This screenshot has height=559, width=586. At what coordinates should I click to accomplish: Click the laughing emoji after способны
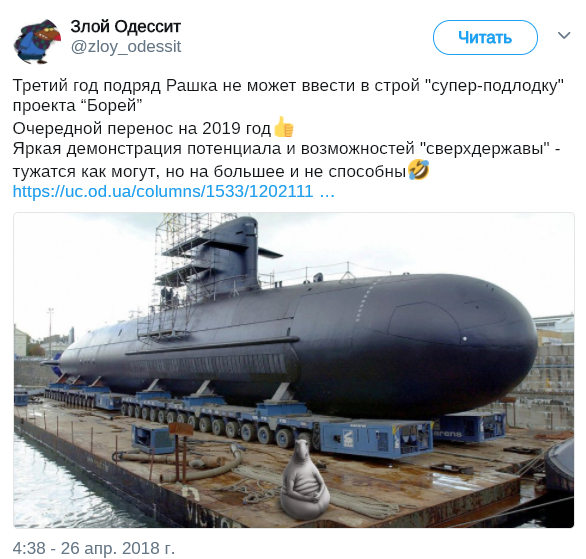point(419,170)
